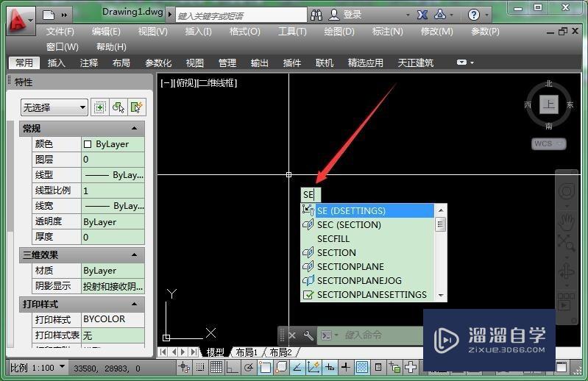Open the 无选择 selection dropdown
Image resolution: width=588 pixels, height=381 pixels.
[x=54, y=107]
